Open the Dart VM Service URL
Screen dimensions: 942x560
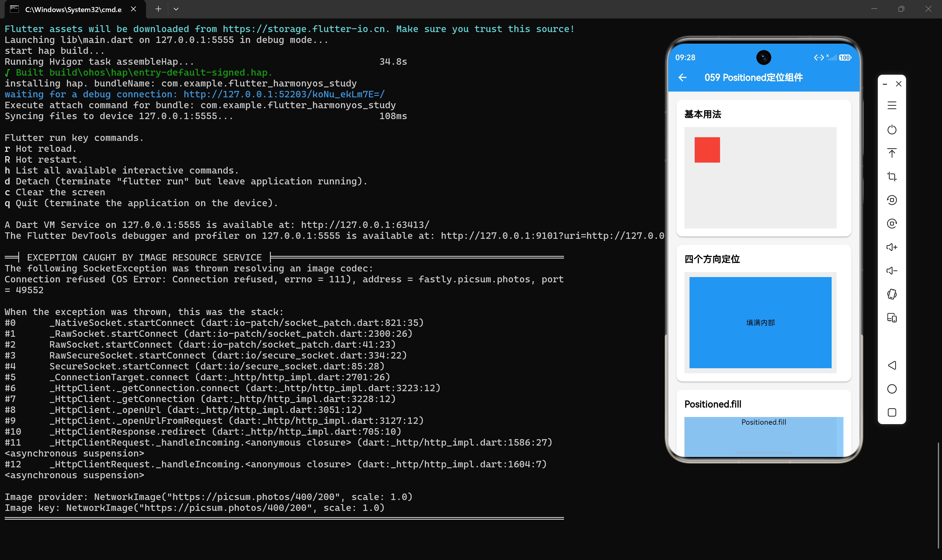click(x=365, y=225)
